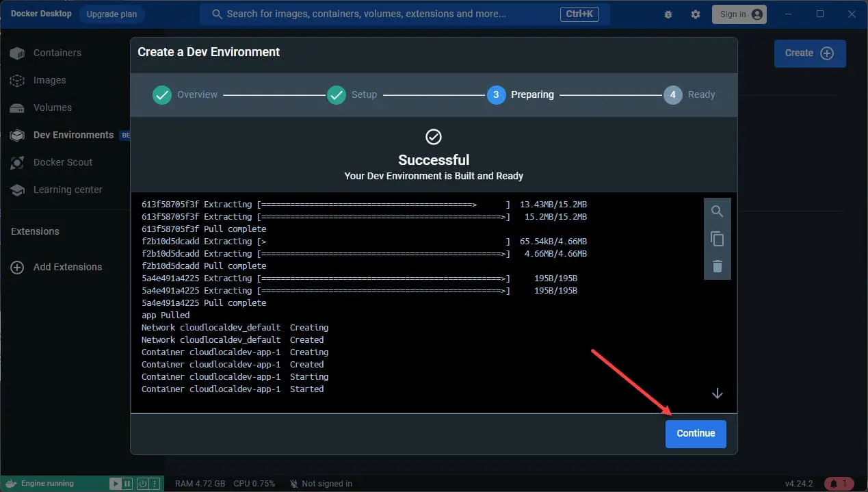Click the Ctrl+K shortcut badge
The height and width of the screenshot is (492, 868).
pos(579,14)
